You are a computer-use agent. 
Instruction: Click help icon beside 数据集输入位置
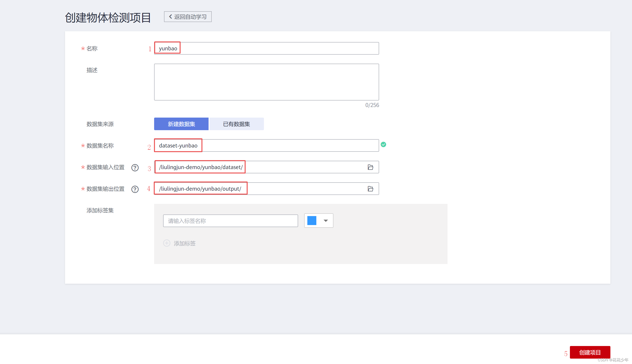[135, 167]
